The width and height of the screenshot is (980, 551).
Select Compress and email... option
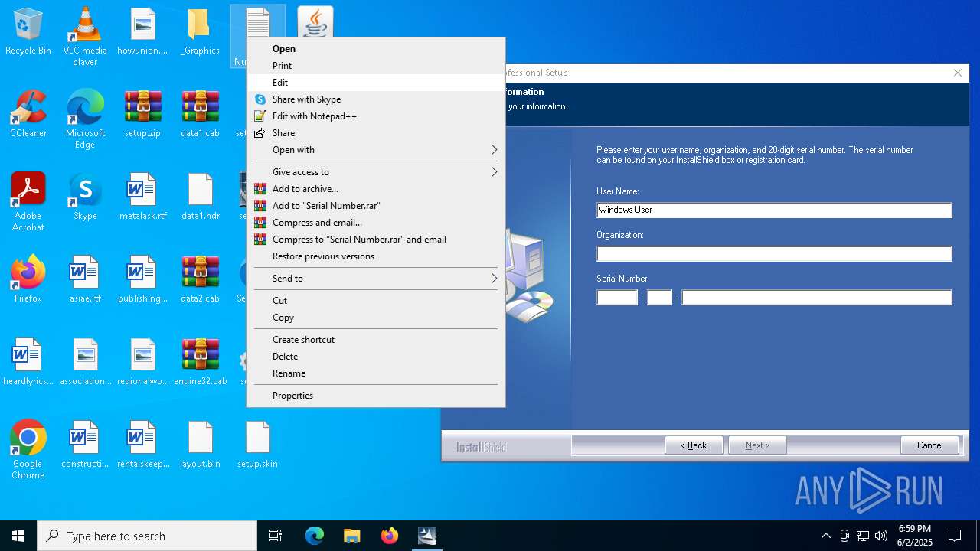(x=375, y=223)
